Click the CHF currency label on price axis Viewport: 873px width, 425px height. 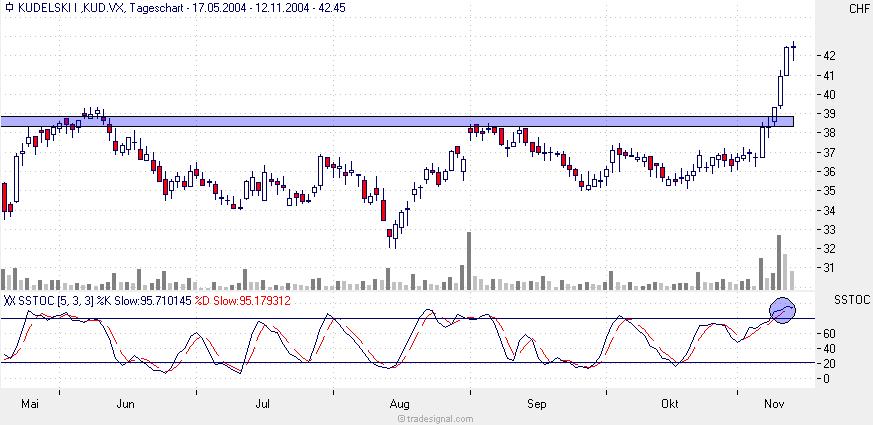pyautogui.click(x=857, y=9)
